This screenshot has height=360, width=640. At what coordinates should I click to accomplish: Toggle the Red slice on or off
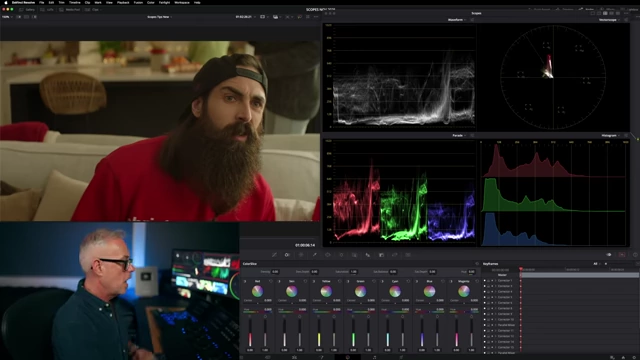244,281
